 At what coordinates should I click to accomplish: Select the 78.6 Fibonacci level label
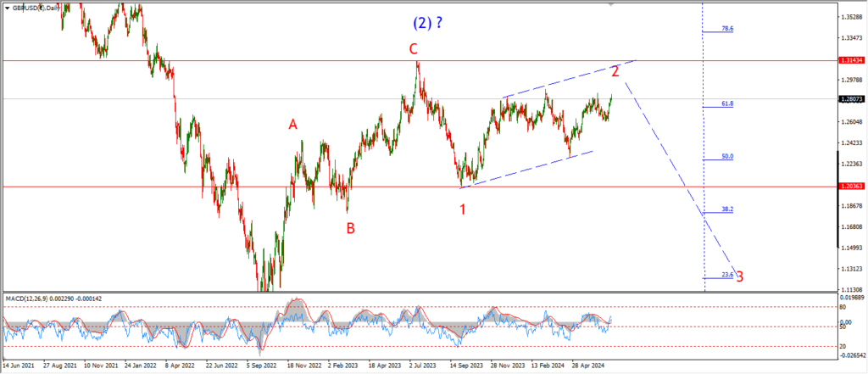click(726, 29)
